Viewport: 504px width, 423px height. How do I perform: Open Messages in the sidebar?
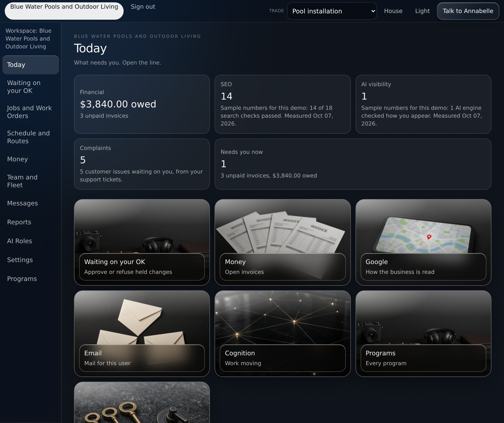[x=31, y=203]
